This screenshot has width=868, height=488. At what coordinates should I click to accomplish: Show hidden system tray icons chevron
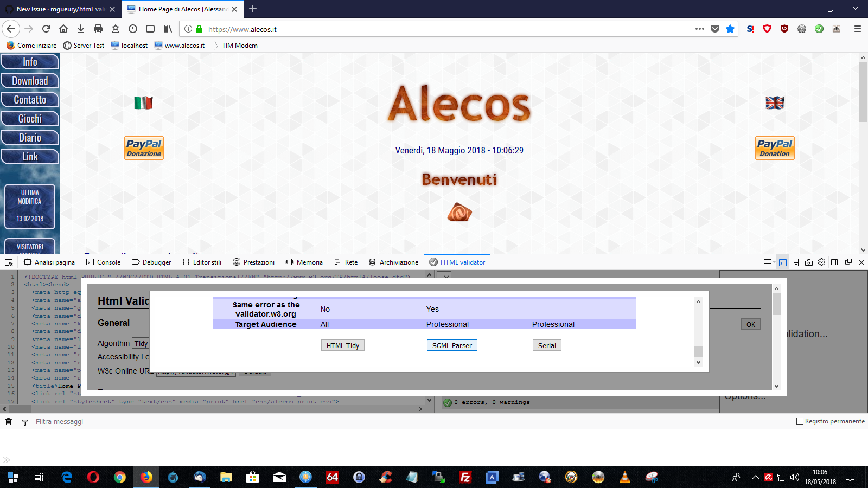(x=755, y=477)
